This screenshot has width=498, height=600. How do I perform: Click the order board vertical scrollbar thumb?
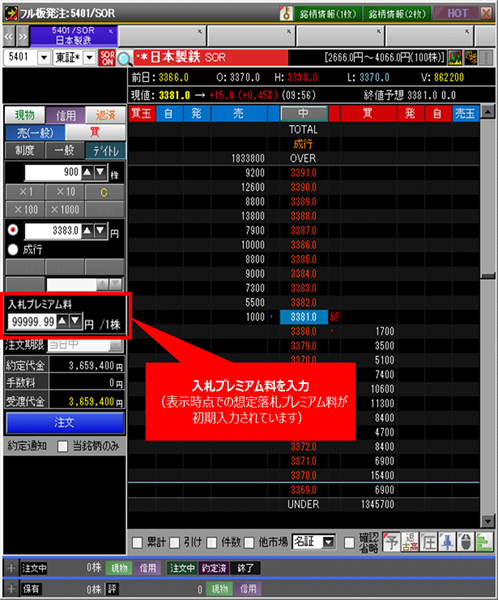tap(488, 276)
